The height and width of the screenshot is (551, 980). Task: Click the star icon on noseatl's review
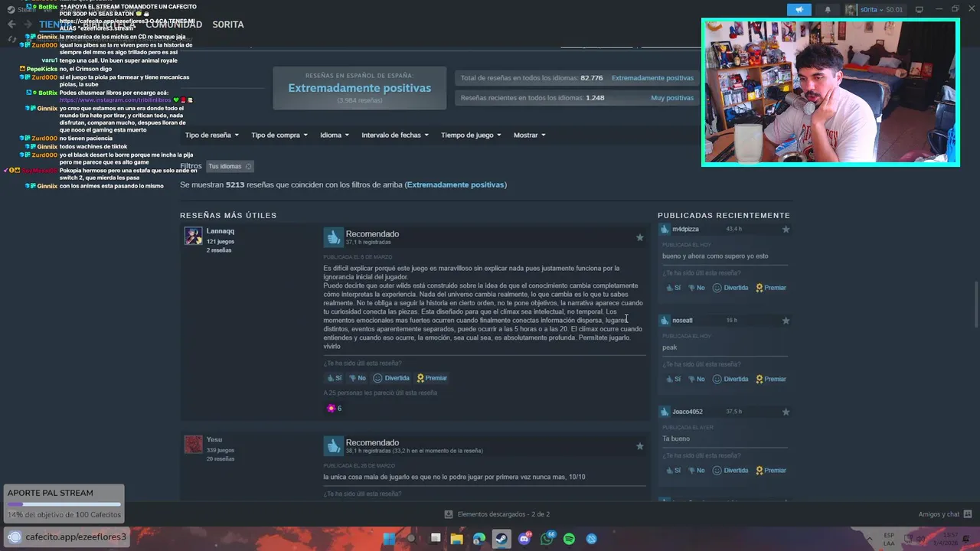point(786,321)
